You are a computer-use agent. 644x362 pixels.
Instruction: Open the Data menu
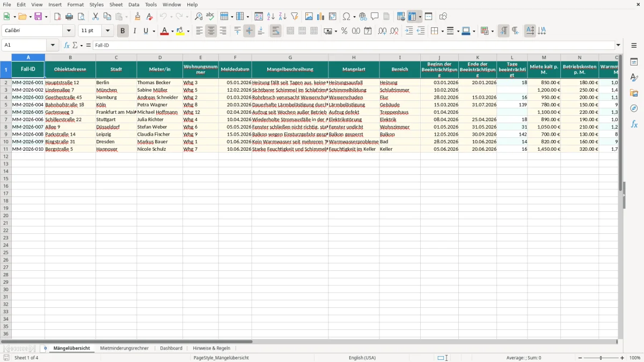[134, 4]
